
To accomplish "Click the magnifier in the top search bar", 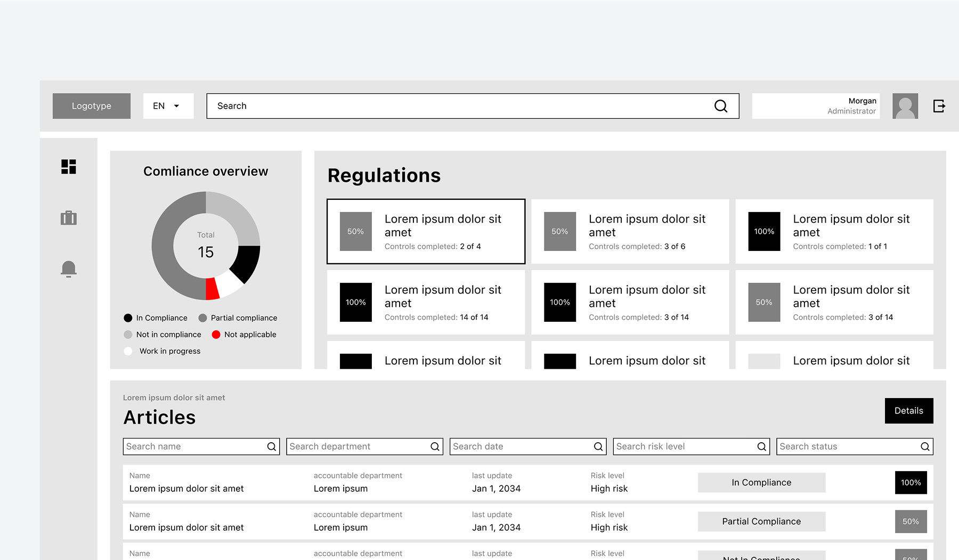I will click(x=721, y=106).
